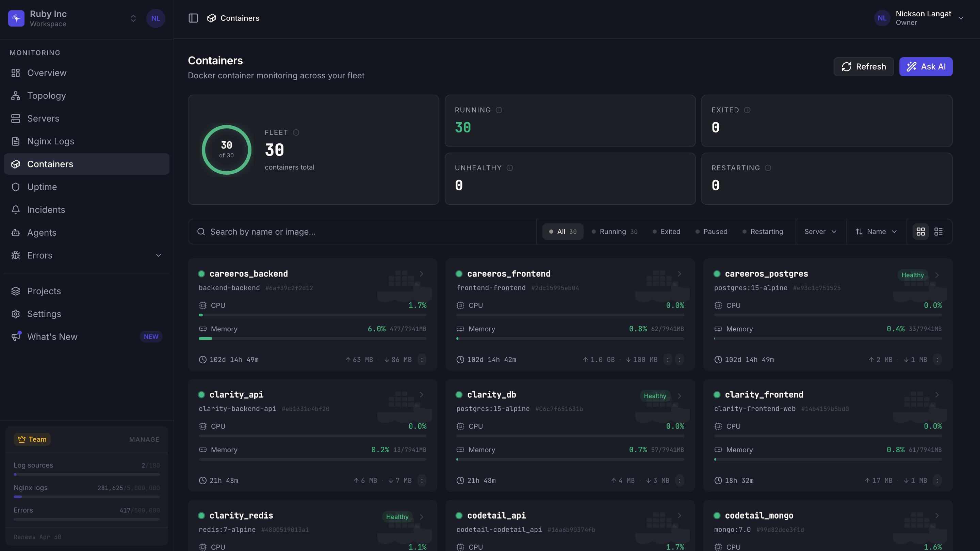Switch to list view
The image size is (980, 551).
(x=938, y=232)
